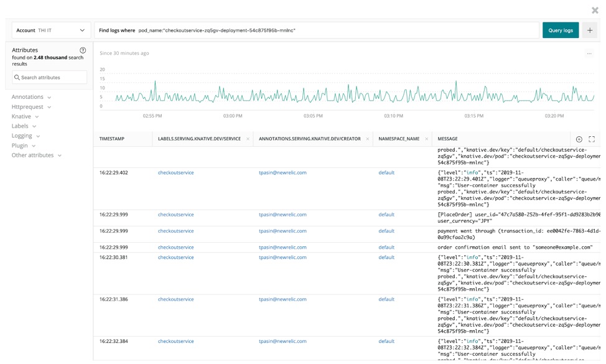Select the 16:22:30.381 timestamp cell
606x364 pixels.
tap(114, 258)
